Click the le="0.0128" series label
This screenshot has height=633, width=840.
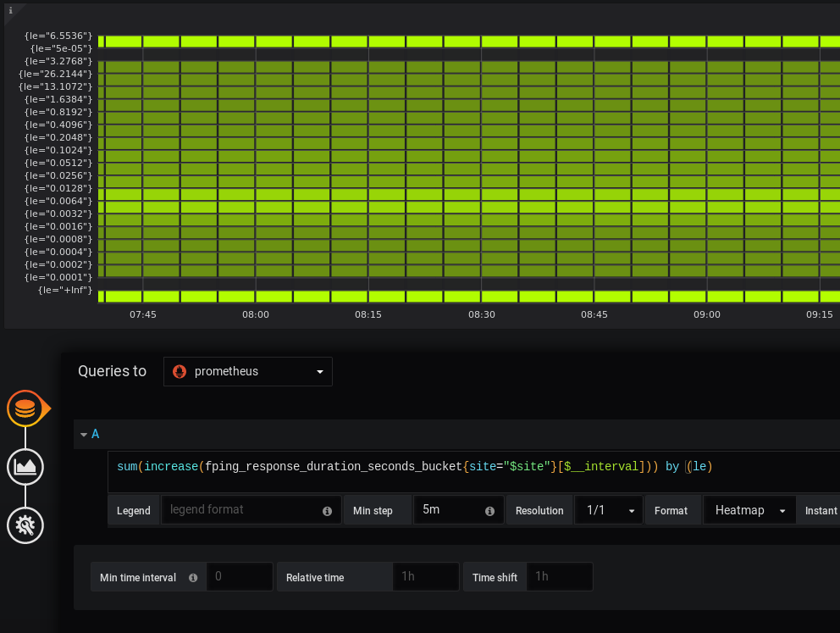[58, 188]
